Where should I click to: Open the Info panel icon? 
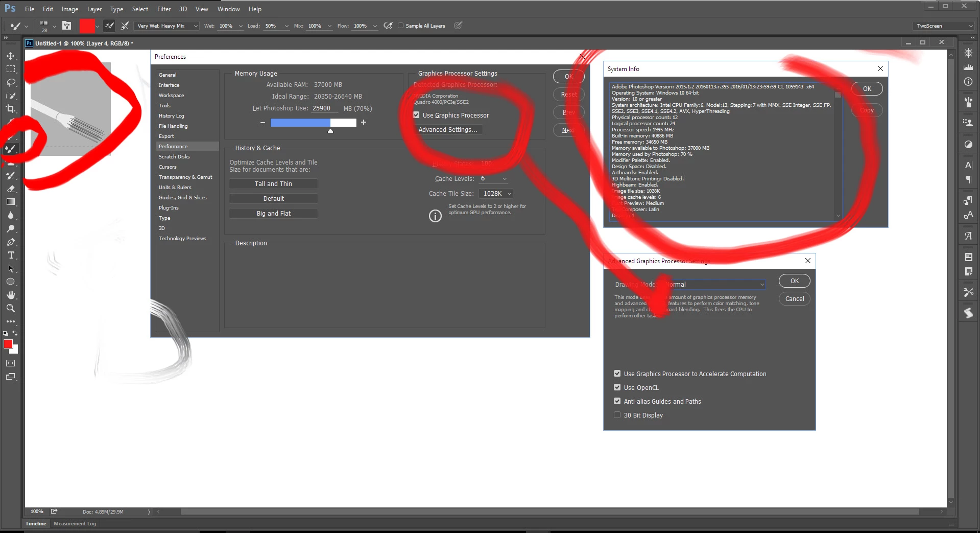[x=968, y=82]
